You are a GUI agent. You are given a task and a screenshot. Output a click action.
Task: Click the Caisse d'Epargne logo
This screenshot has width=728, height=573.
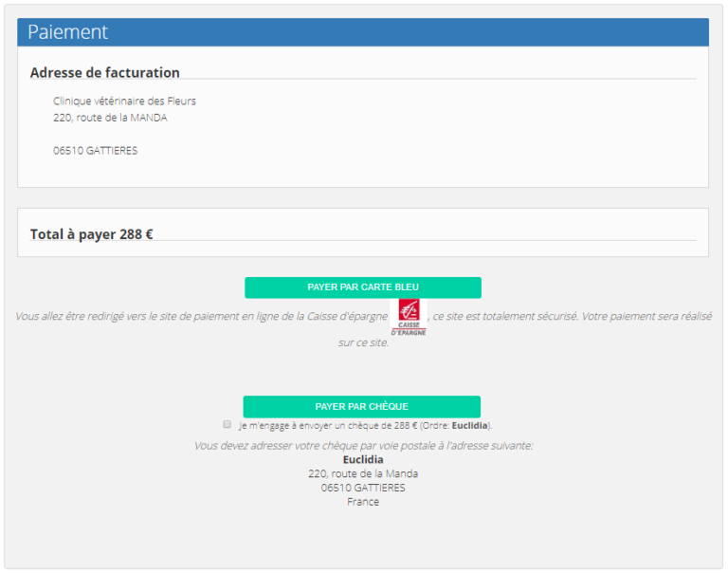coord(409,317)
